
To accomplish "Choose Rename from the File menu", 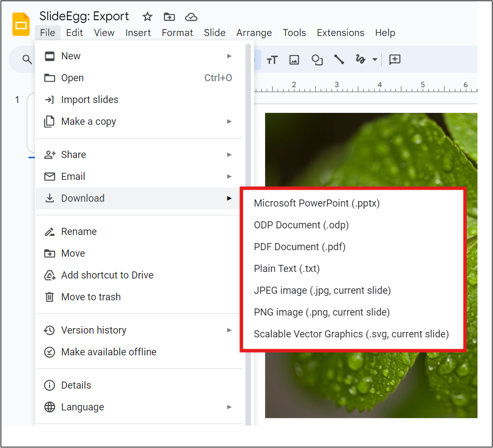I will [x=139, y=232].
